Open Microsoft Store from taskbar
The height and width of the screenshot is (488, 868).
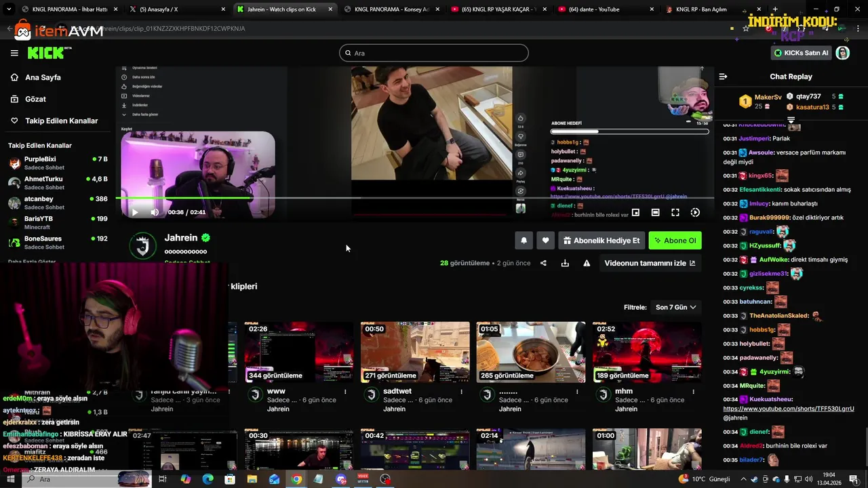230,479
